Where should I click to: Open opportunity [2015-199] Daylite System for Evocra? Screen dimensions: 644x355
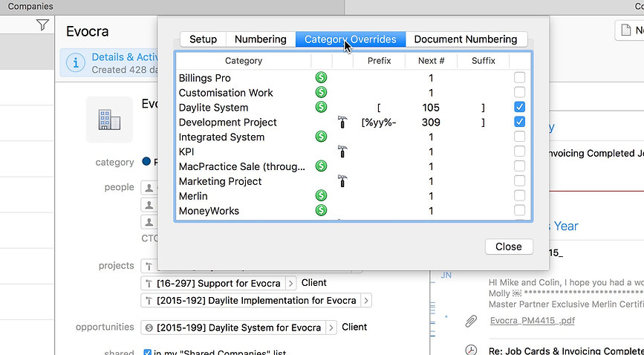pos(238,328)
